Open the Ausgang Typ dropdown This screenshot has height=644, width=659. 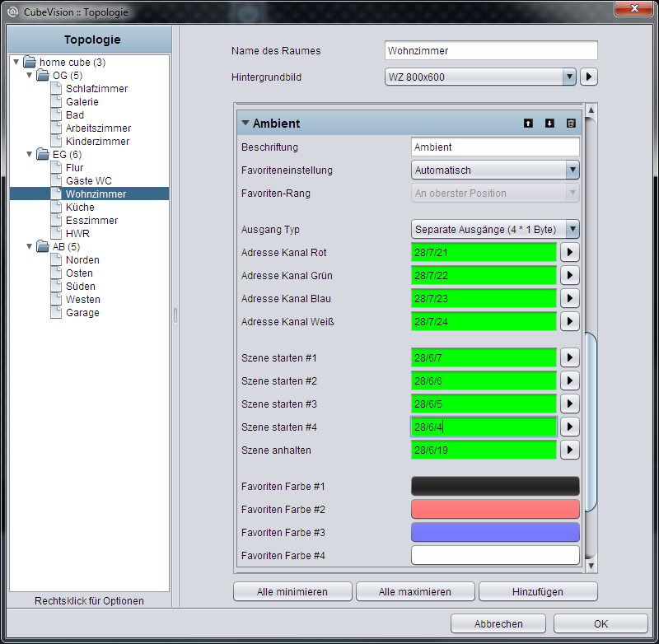point(495,230)
